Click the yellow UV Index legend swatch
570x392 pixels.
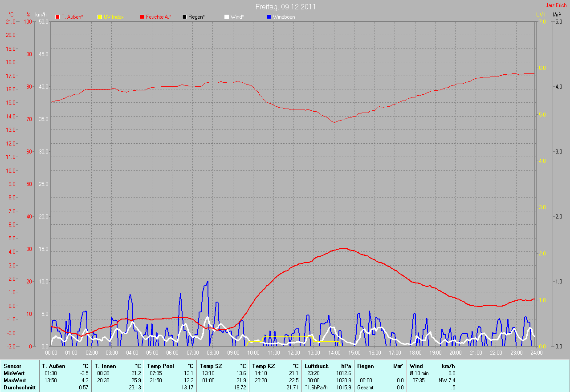[x=100, y=17]
